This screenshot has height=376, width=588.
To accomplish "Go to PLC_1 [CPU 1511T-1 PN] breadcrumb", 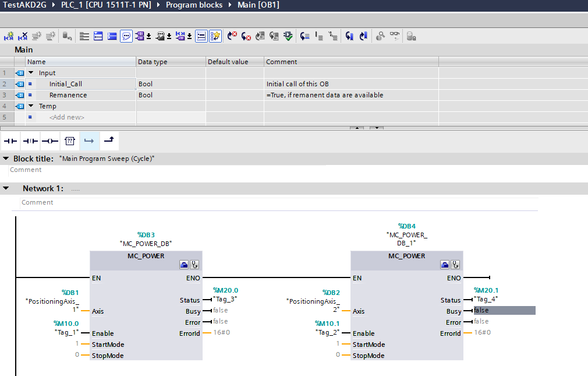I will click(106, 5).
